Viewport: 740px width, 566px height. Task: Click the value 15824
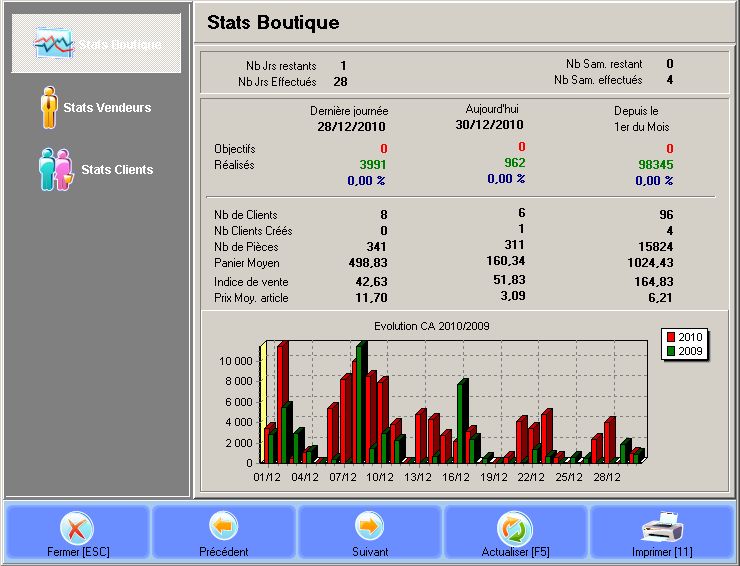point(656,247)
